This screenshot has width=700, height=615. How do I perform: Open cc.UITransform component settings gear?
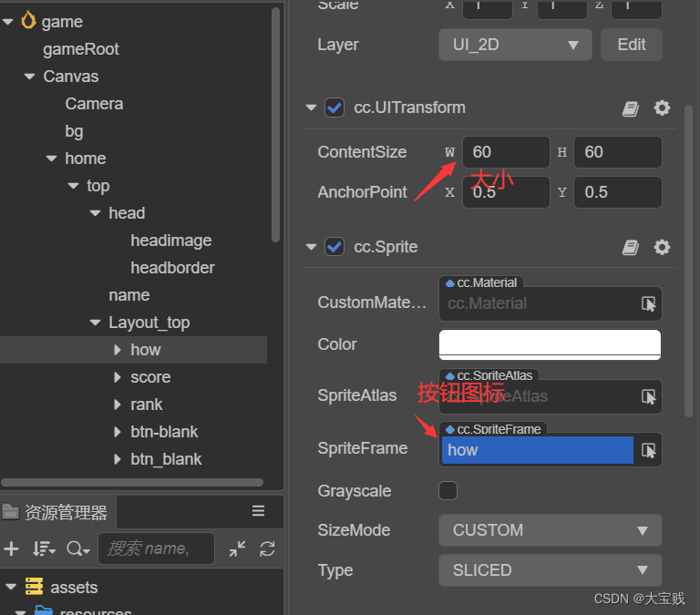tap(662, 108)
